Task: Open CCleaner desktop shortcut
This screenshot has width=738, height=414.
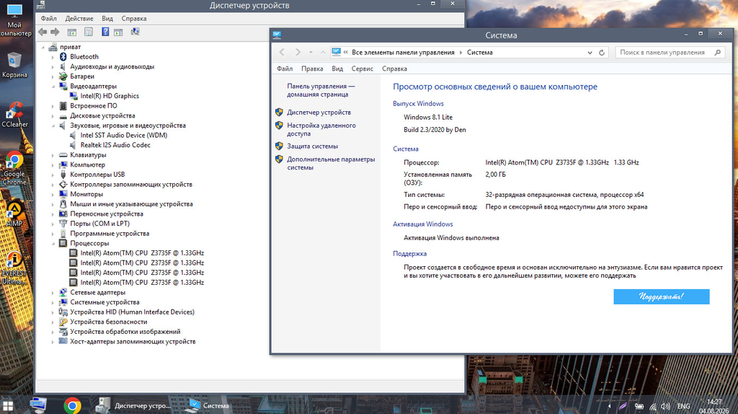Action: coord(15,114)
